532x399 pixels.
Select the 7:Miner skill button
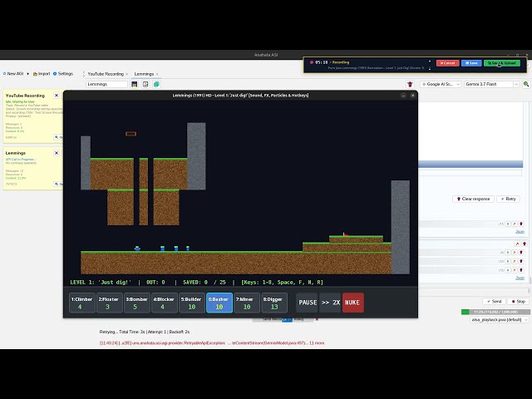[x=247, y=303]
